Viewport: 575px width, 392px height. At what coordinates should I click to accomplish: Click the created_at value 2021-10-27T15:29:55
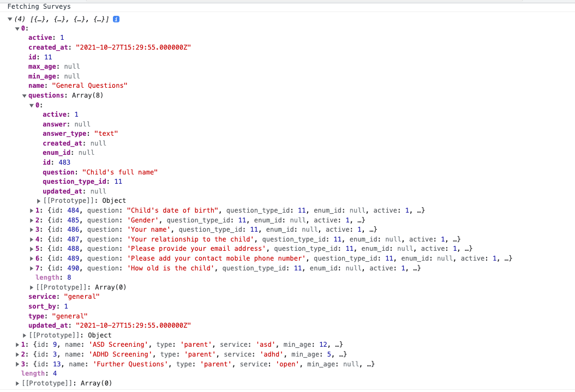(134, 47)
